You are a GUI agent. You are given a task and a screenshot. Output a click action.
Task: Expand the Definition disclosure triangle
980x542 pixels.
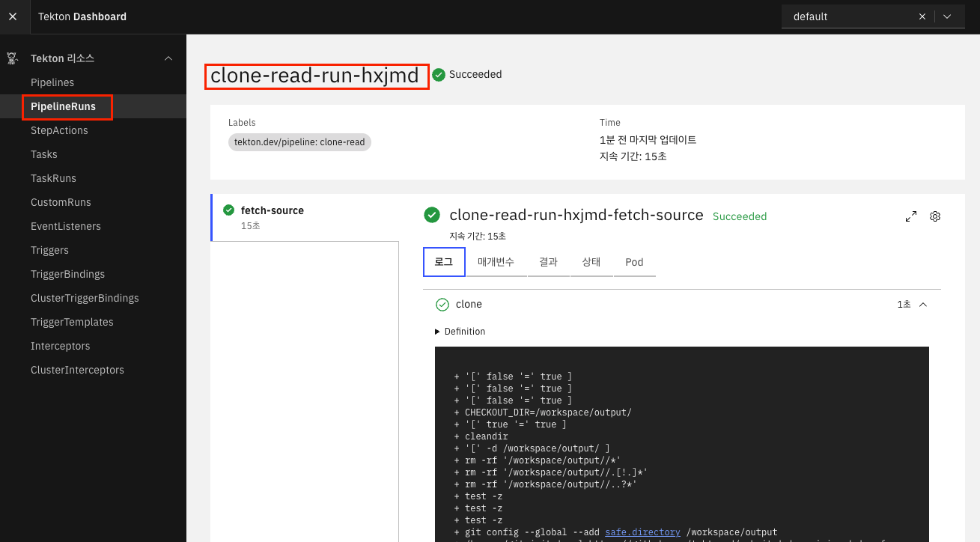tap(438, 332)
